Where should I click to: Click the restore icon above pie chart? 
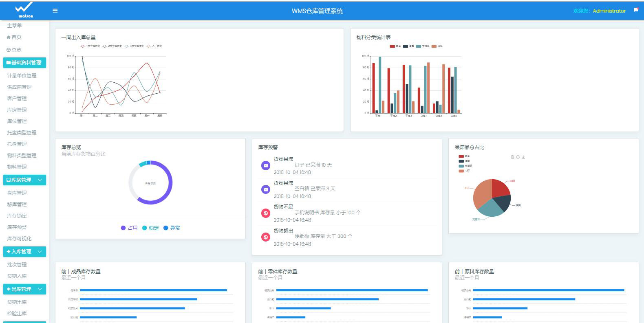pyautogui.click(x=518, y=157)
